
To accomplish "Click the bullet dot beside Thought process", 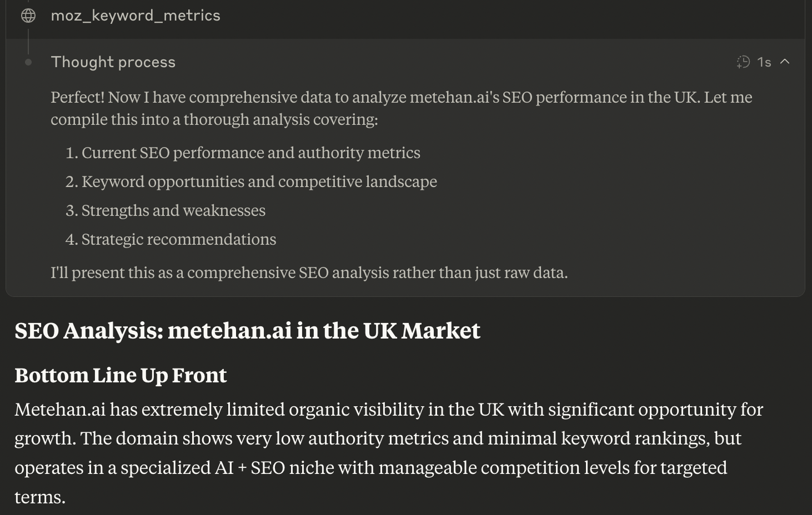I will 28,62.
